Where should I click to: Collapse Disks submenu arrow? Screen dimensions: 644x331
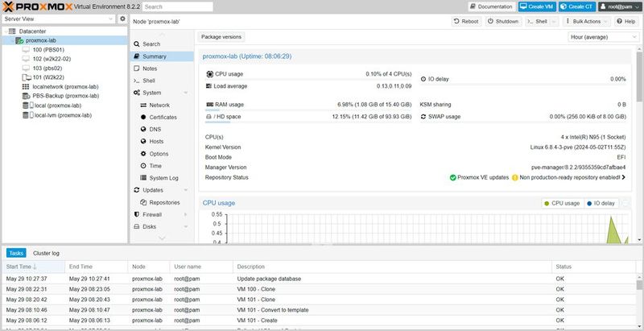[x=186, y=226]
